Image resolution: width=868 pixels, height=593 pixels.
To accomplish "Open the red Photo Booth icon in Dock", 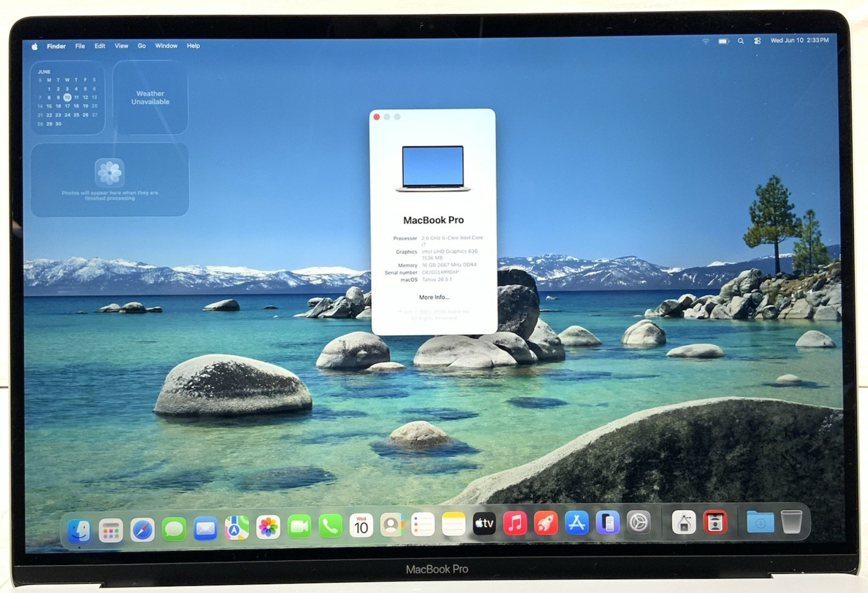I will tap(715, 522).
